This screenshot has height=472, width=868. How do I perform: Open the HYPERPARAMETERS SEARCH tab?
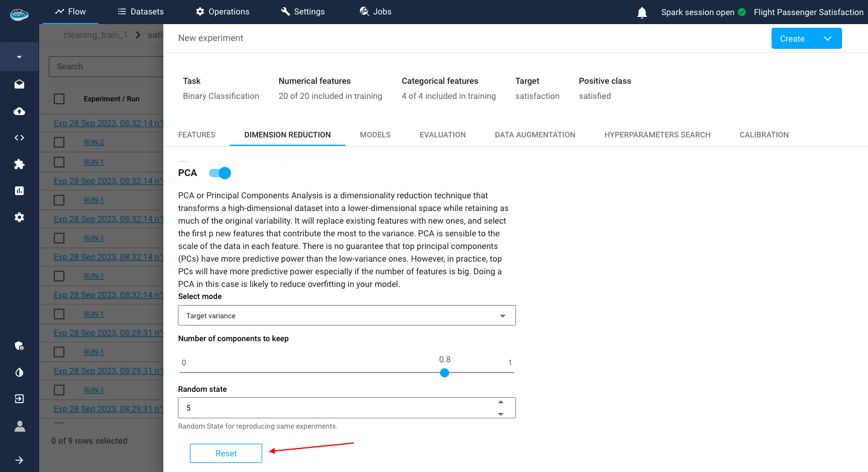pyautogui.click(x=657, y=135)
